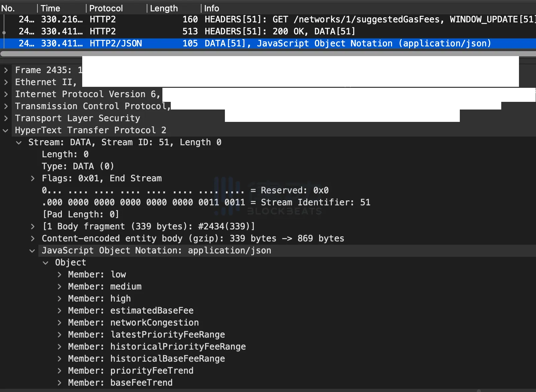The image size is (536, 392).
Task: Expand the Member: networkCongestion entry
Action: [x=59, y=323]
